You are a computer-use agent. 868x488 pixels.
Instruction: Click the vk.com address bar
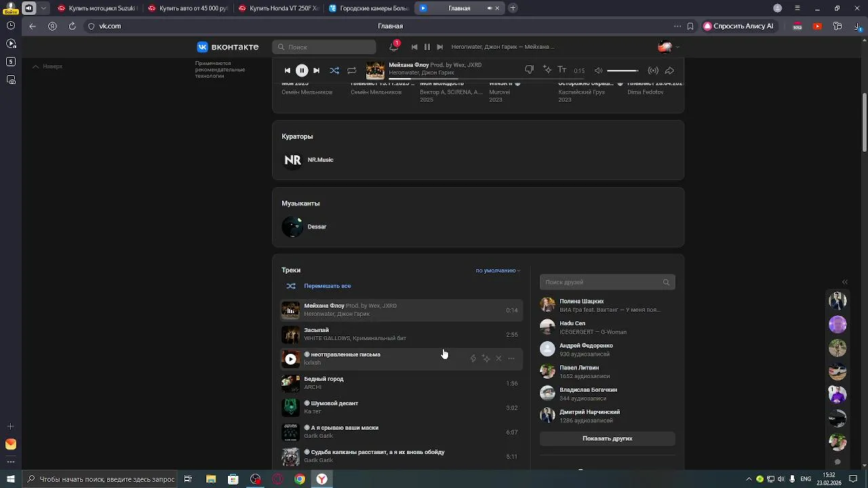tap(110, 26)
